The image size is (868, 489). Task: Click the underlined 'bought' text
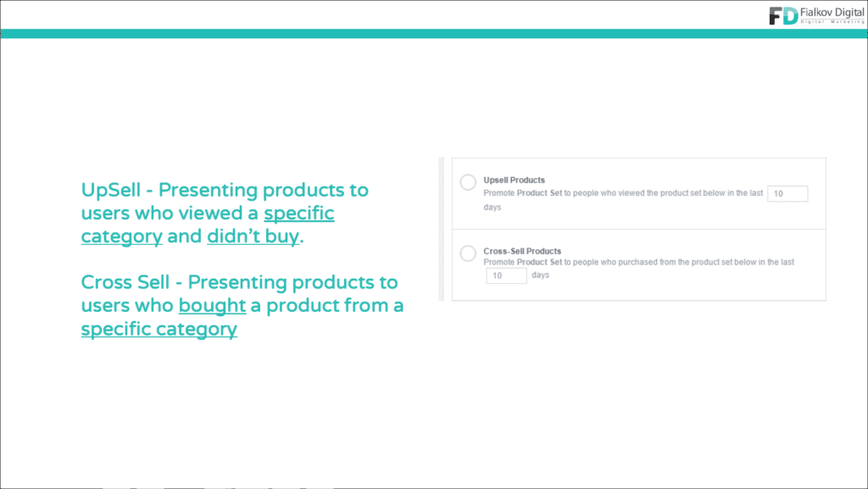[x=212, y=305]
